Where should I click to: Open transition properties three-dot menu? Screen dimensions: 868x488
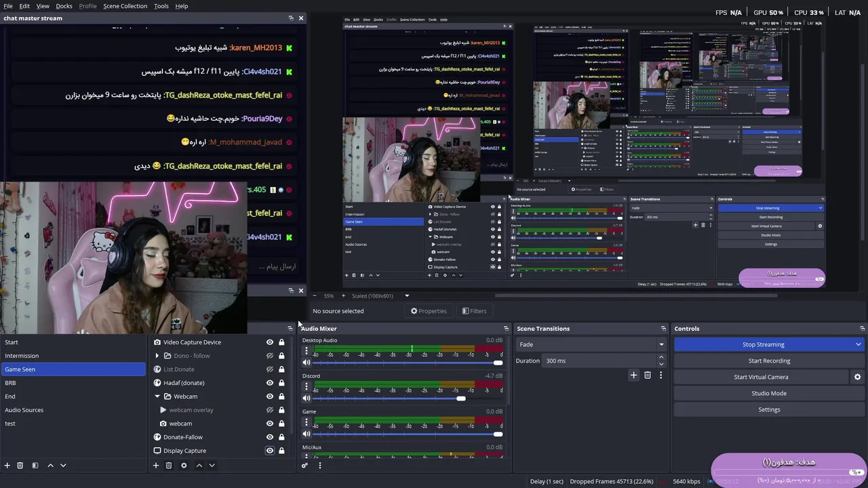coord(660,375)
